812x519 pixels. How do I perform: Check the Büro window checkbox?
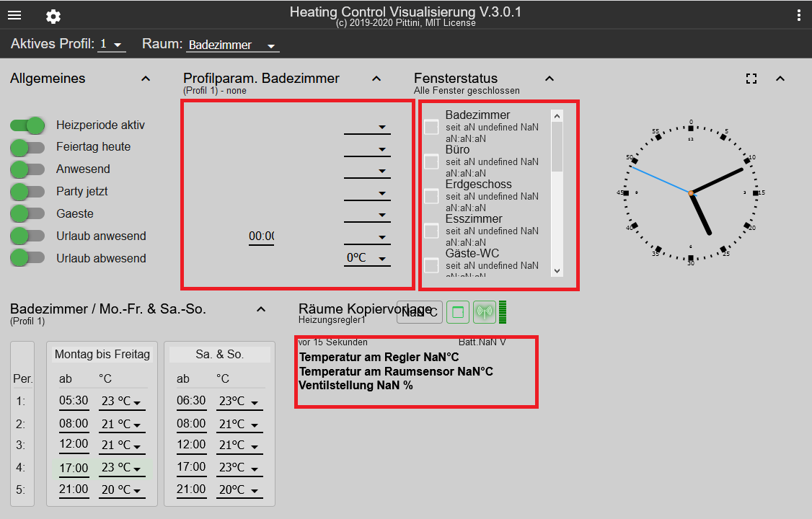tap(431, 161)
